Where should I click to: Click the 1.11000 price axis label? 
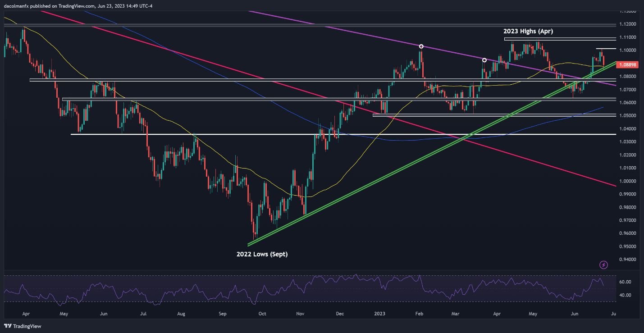627,37
